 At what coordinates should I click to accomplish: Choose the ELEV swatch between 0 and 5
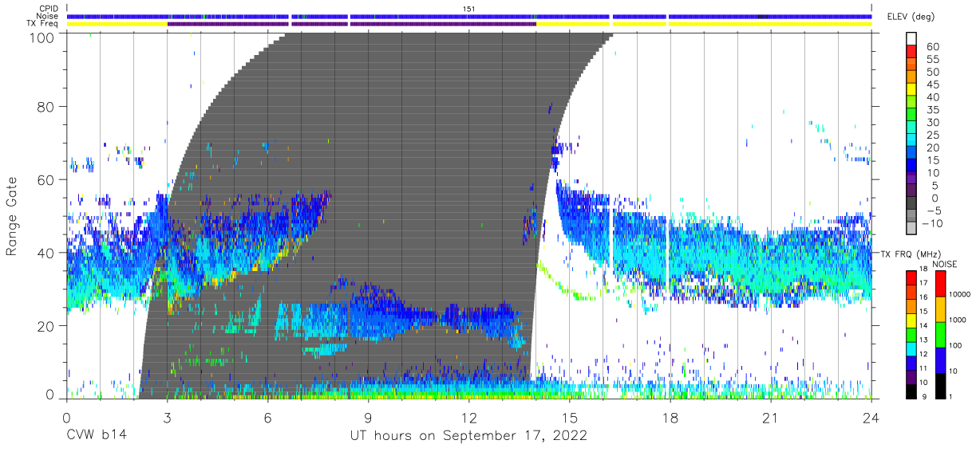tap(911, 191)
